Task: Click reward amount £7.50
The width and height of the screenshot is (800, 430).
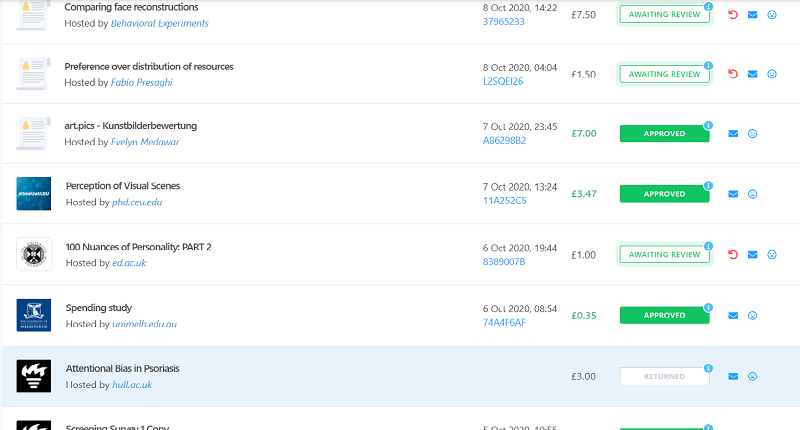Action: [583, 15]
